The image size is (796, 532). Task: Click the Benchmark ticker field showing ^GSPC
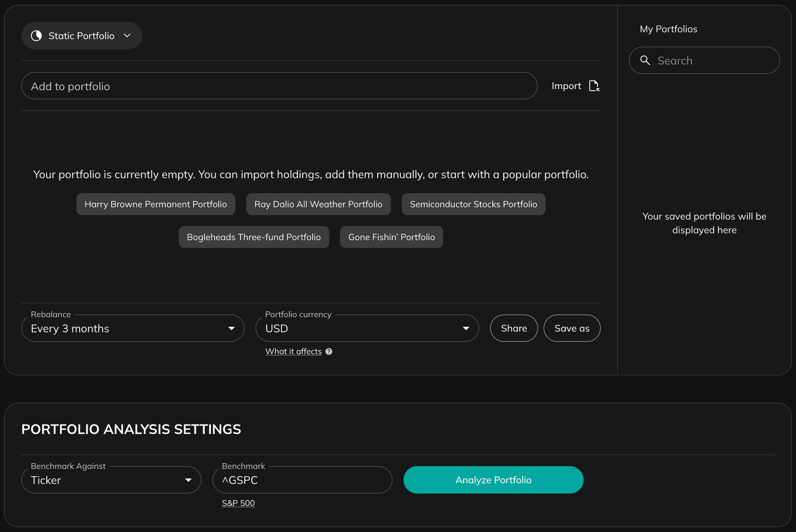tap(302, 480)
